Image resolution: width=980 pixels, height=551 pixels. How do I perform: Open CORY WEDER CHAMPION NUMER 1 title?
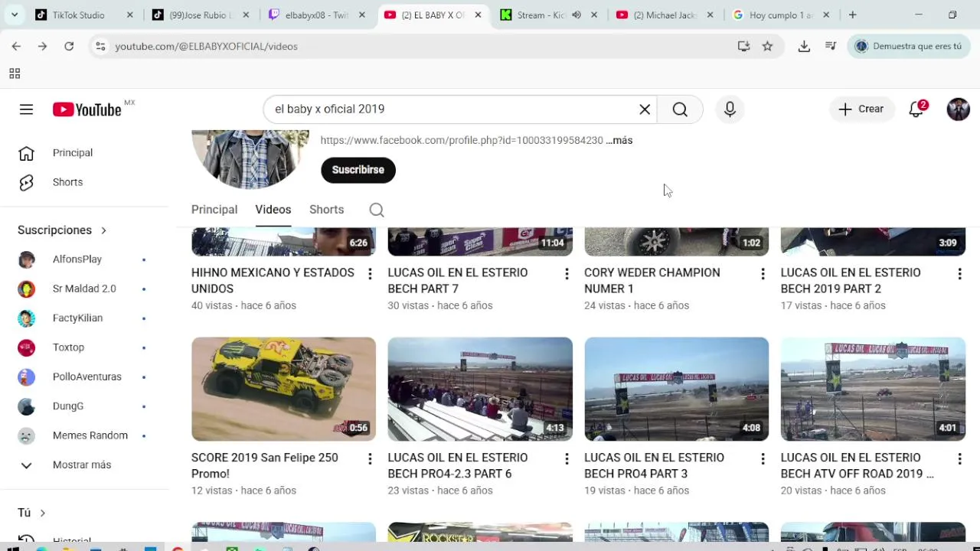coord(652,281)
